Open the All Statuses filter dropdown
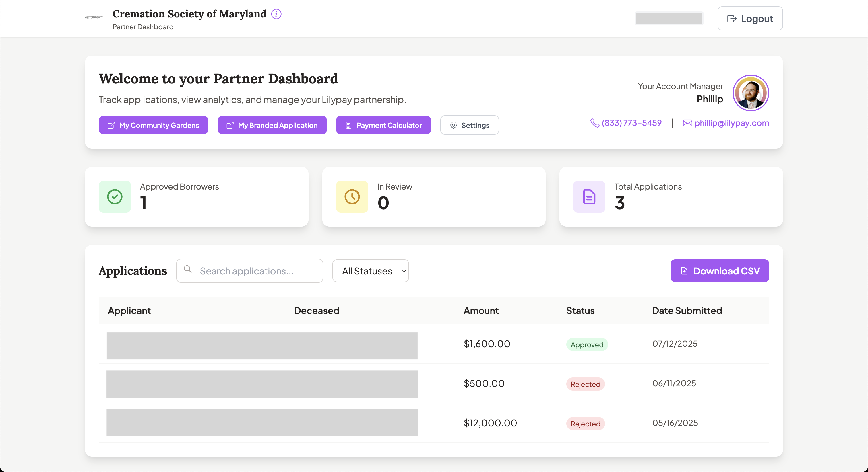The height and width of the screenshot is (472, 868). click(370, 271)
